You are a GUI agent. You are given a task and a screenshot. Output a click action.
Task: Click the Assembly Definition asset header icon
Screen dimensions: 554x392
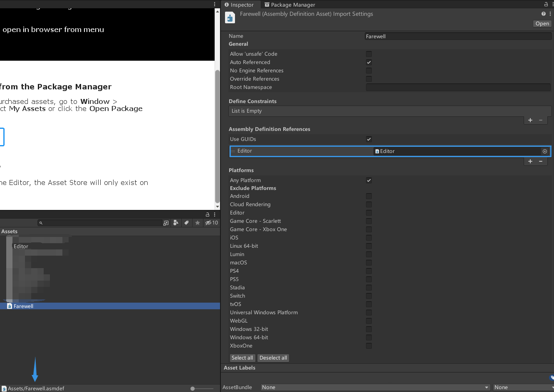click(x=230, y=17)
